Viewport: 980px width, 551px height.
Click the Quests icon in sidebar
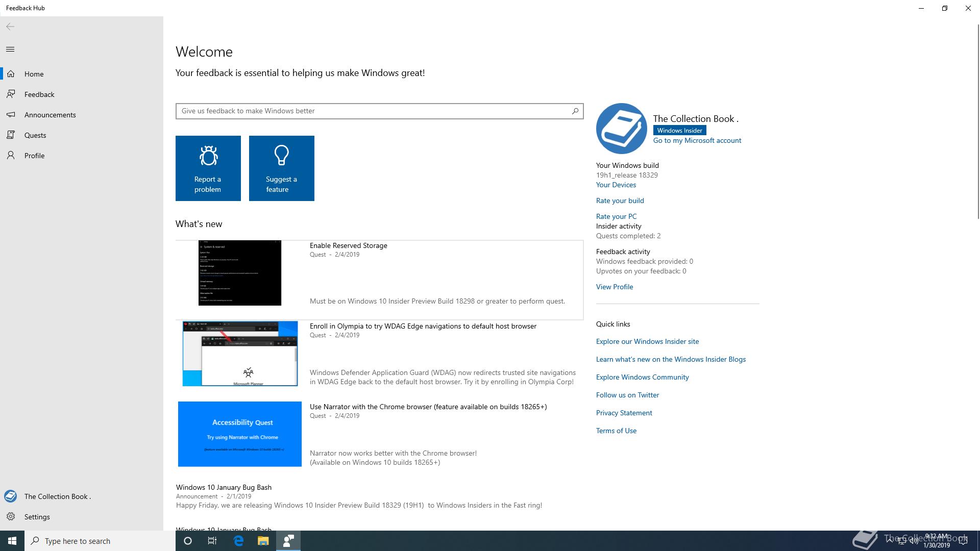(11, 135)
